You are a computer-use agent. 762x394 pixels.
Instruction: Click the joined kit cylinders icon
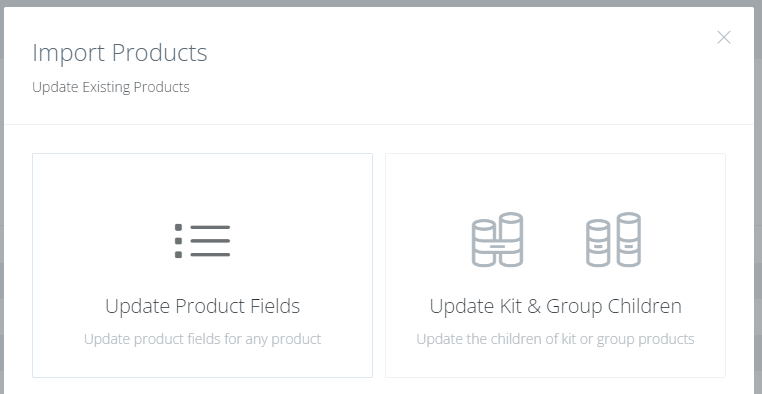click(x=497, y=240)
